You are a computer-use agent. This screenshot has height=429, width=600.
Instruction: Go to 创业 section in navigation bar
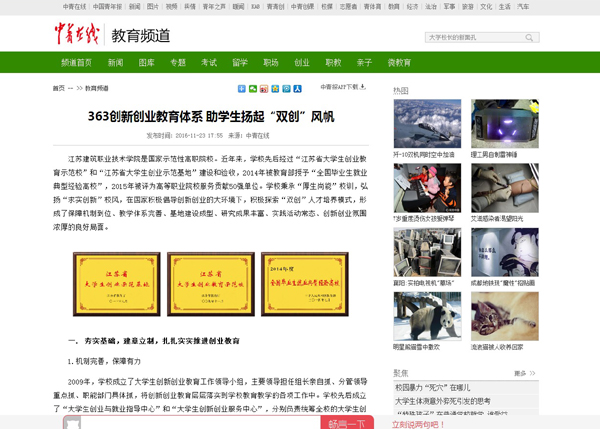click(301, 62)
